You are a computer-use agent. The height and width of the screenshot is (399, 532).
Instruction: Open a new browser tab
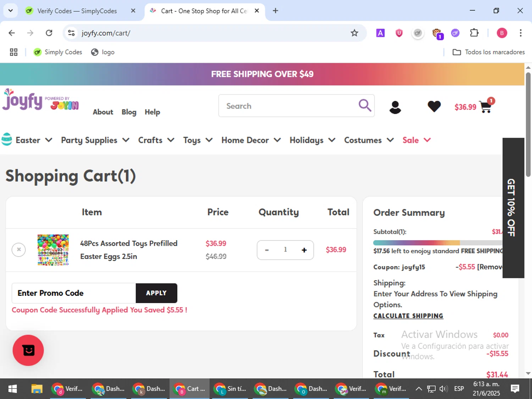[x=275, y=11]
